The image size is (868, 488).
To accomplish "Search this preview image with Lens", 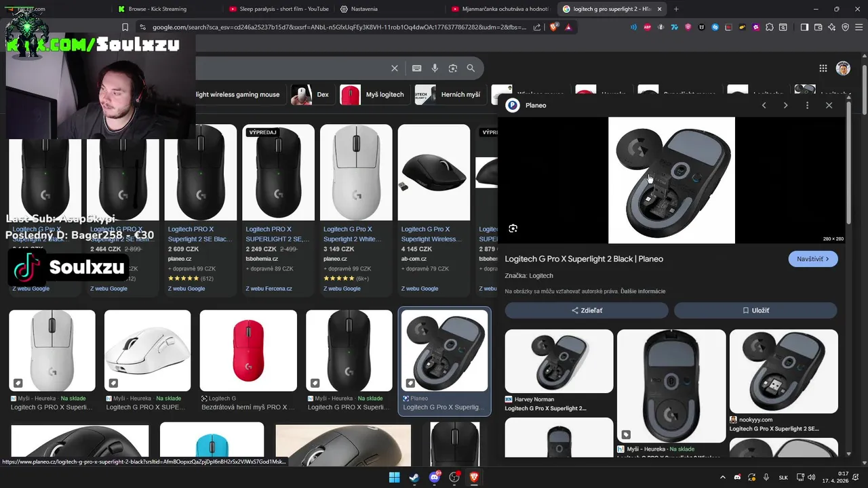I will (513, 228).
